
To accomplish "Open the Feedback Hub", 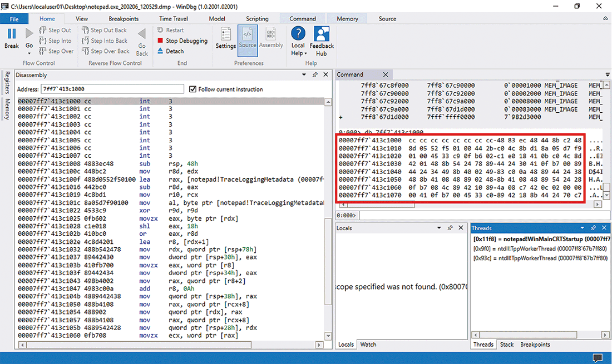I will click(x=322, y=34).
